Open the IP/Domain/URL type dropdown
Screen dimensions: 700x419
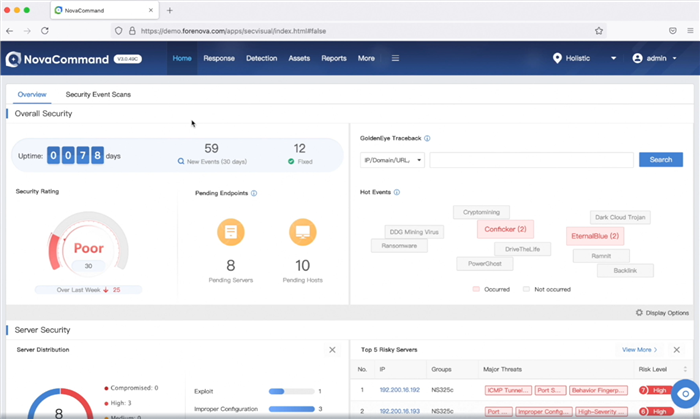coord(392,160)
